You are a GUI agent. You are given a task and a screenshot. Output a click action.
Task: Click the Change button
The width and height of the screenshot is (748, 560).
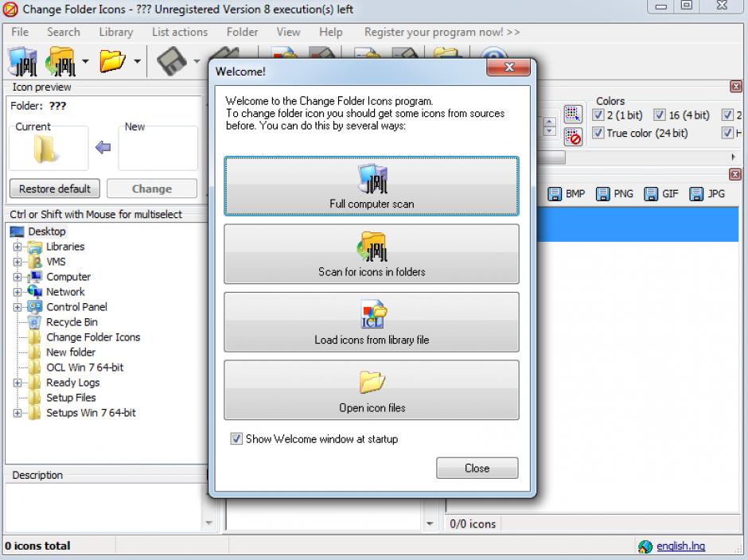click(152, 189)
